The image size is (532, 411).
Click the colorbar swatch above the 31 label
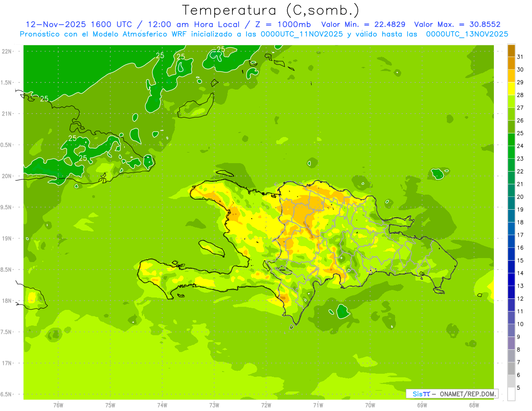click(x=511, y=51)
